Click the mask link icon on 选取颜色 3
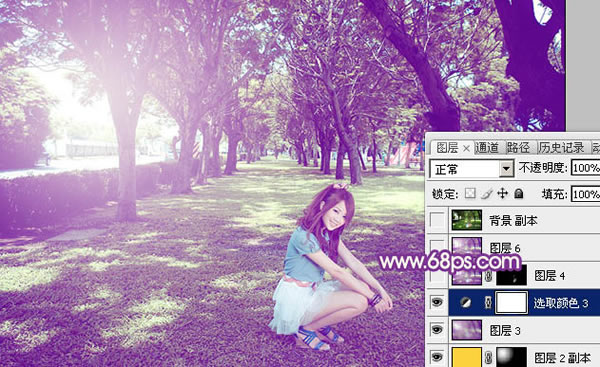The width and height of the screenshot is (600, 367). coord(488,303)
